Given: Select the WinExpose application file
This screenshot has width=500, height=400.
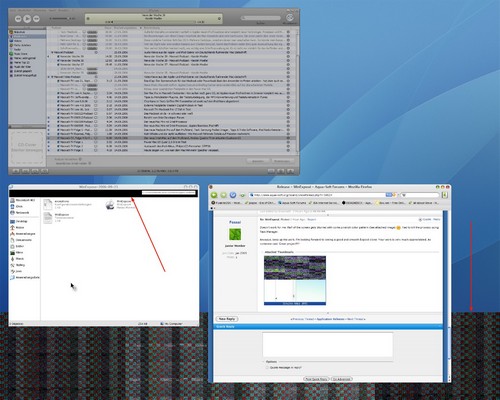Looking at the screenshot, I should [x=120, y=204].
